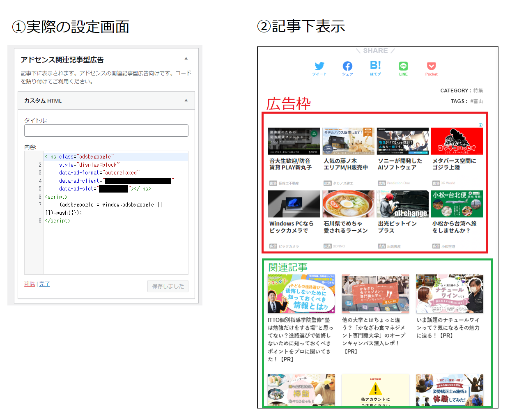Read the いま話題のナチュールワイン article title

click(448, 328)
